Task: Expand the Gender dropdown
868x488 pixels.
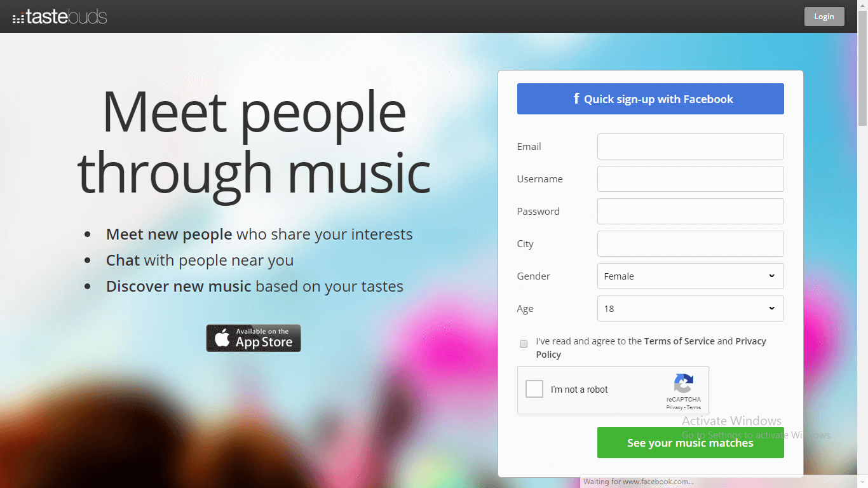Action: coord(691,276)
